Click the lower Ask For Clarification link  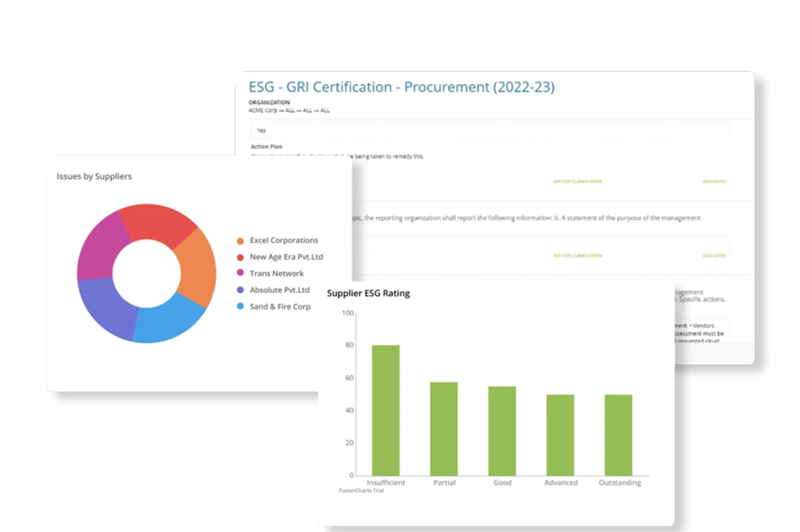(578, 256)
